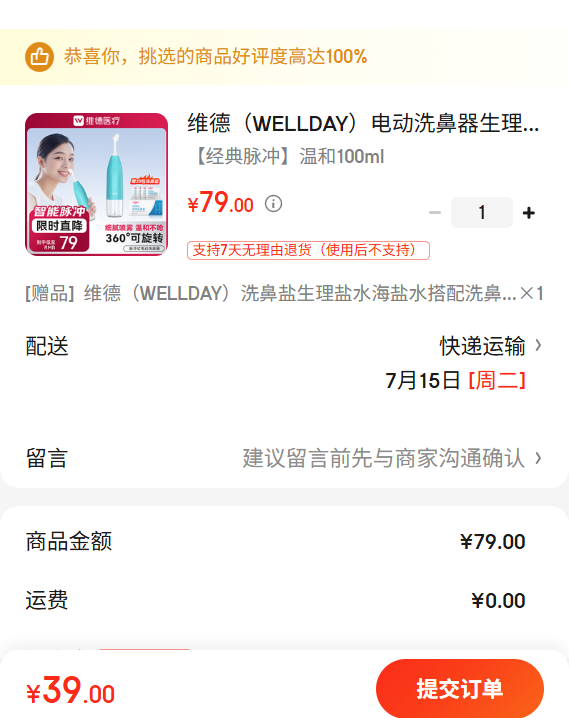Tap the ¥39.00 total price
This screenshot has width=569, height=718.
(70, 690)
